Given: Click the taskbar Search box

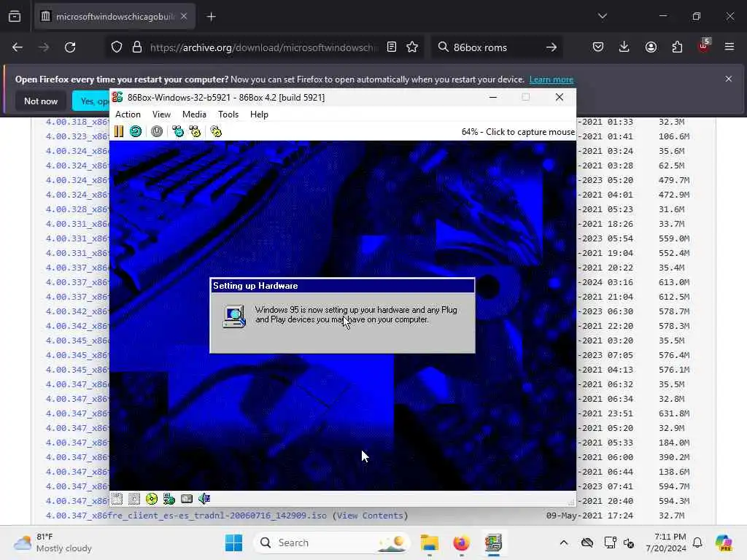Looking at the screenshot, I should (x=333, y=542).
